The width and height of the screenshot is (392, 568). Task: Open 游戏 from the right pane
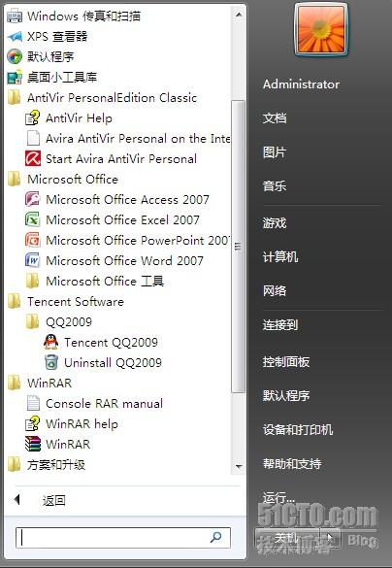pos(275,222)
